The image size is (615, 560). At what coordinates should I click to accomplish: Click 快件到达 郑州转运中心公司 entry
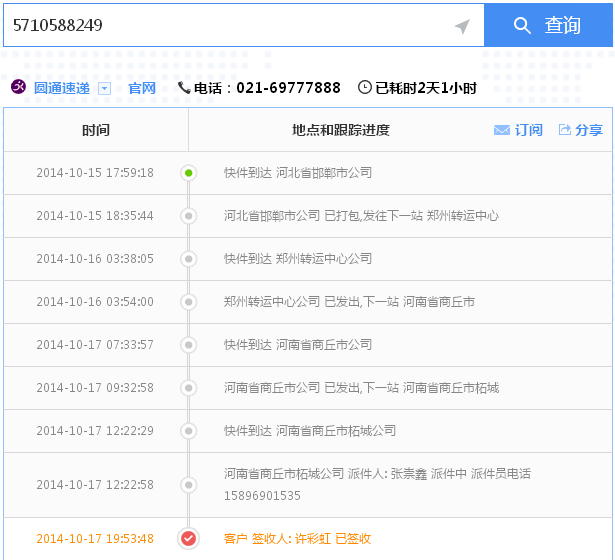(298, 259)
